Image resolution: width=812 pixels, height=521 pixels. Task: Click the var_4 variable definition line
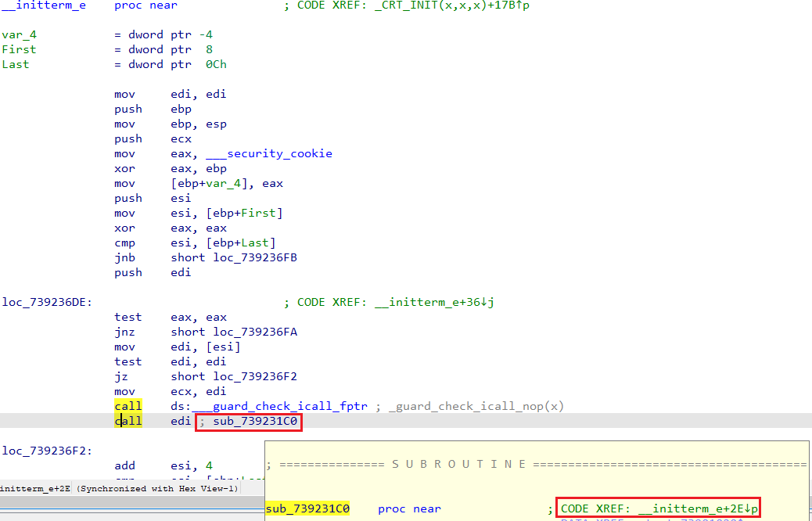point(107,34)
